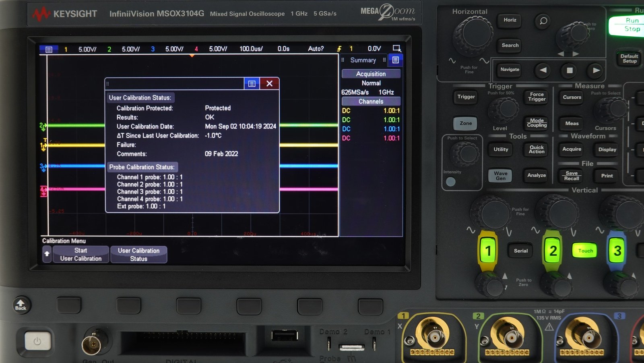The height and width of the screenshot is (363, 644).
Task: Click the Cursors button
Action: [572, 97]
